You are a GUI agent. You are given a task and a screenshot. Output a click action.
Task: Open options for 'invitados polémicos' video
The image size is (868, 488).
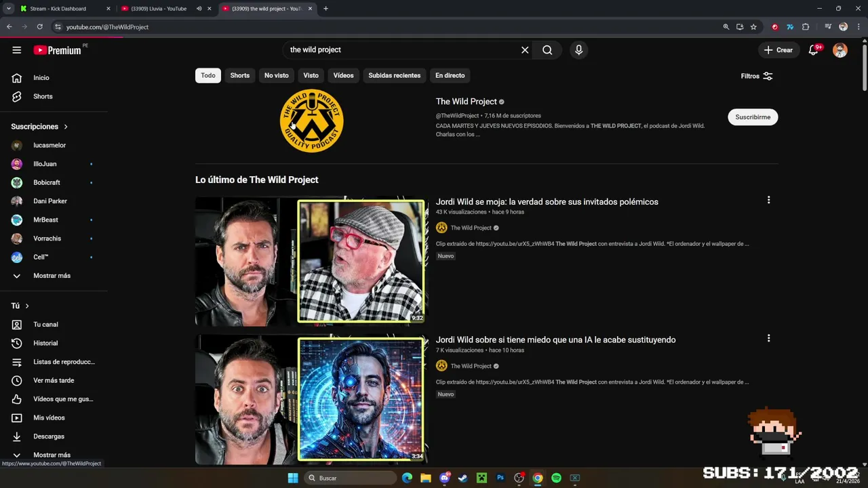(x=768, y=200)
